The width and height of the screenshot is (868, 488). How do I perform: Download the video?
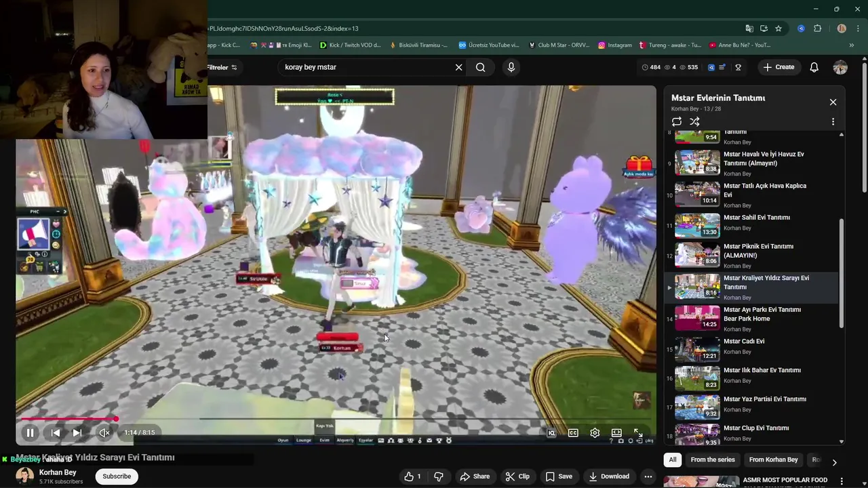coord(608,476)
